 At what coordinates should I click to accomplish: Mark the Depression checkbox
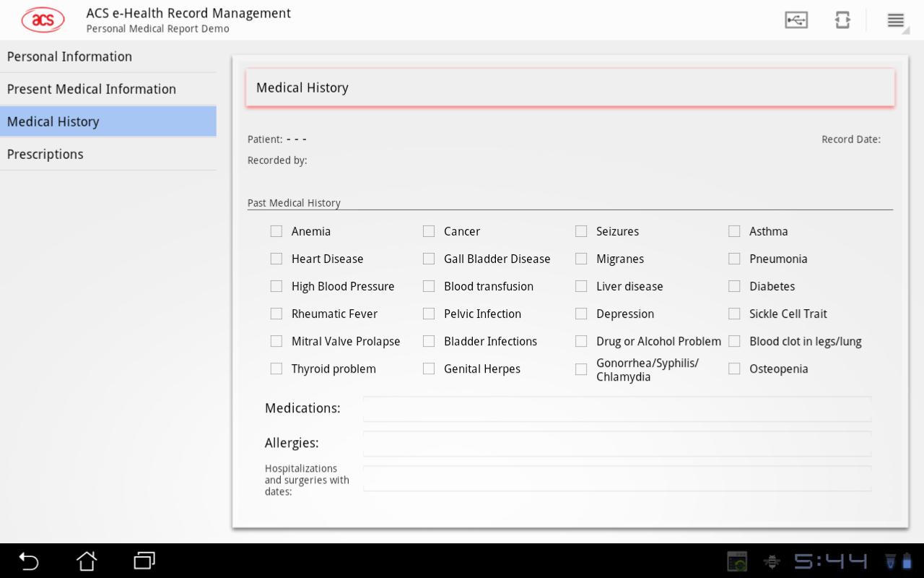(581, 314)
